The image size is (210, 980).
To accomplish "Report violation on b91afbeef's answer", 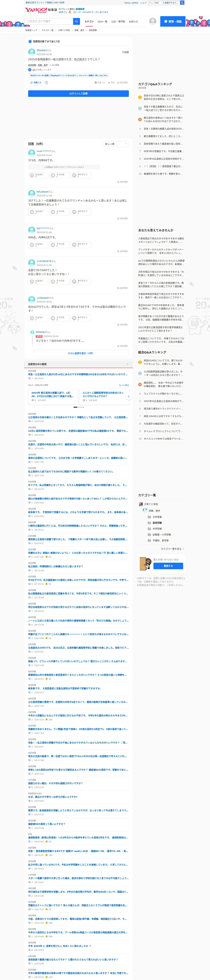I will pyautogui.click(x=122, y=218).
